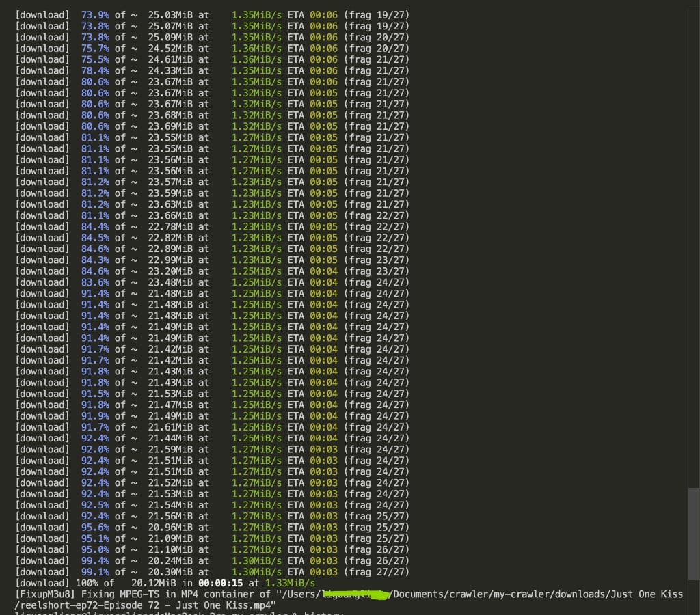
Task: Click the '92.5%' progress value
Action: point(95,505)
